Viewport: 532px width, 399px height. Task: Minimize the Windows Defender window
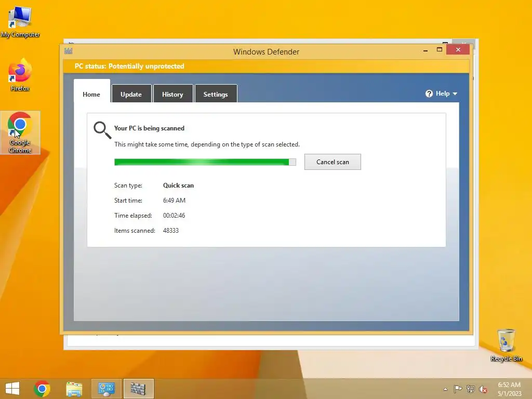pyautogui.click(x=425, y=50)
